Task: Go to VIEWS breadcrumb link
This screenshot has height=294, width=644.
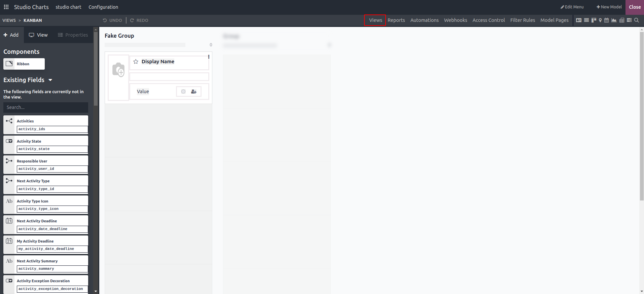Action: (9, 21)
